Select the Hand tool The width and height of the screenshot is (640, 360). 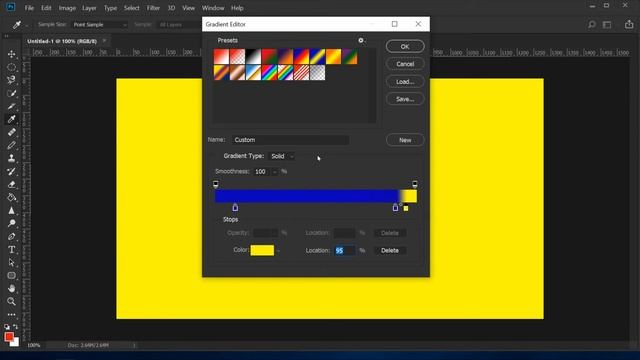11,289
